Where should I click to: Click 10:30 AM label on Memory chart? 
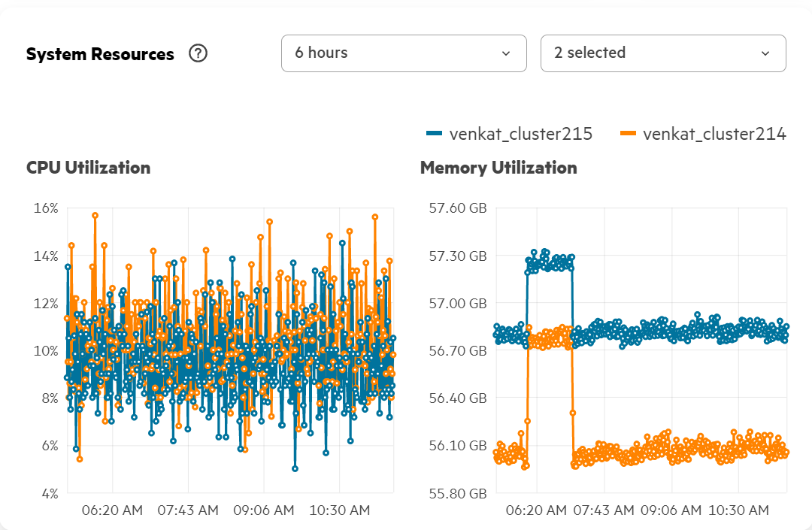[738, 510]
